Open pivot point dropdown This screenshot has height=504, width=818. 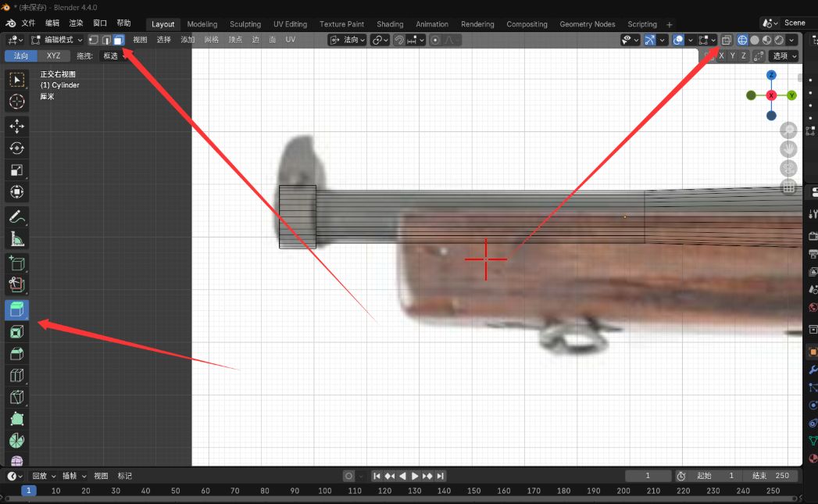click(x=380, y=40)
